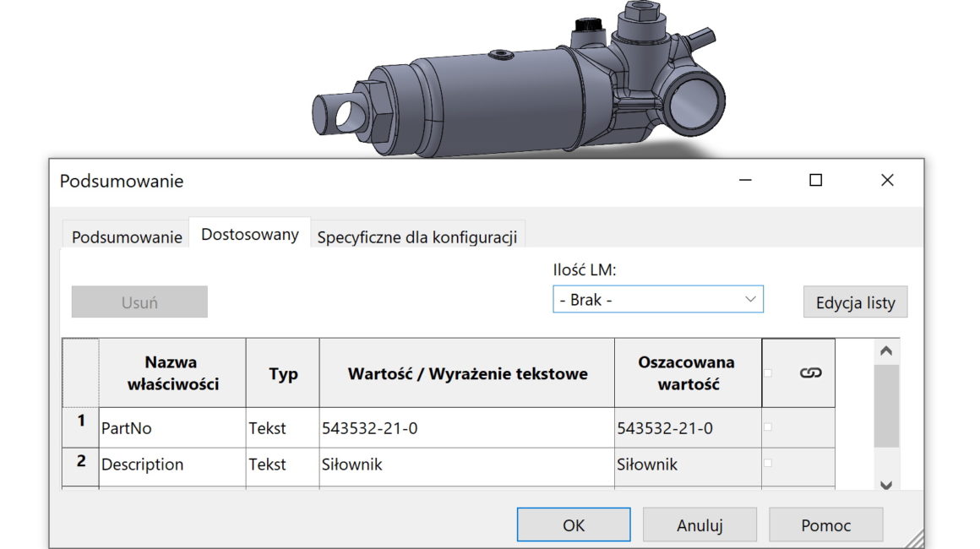Click the Anuluj button
980x549 pixels.
click(700, 525)
